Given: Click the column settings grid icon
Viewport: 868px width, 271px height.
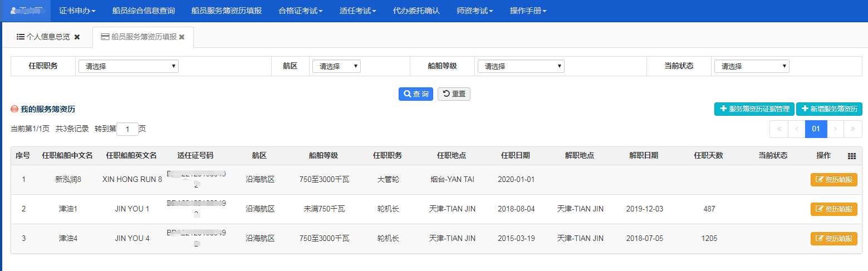Looking at the screenshot, I should tap(851, 156).
